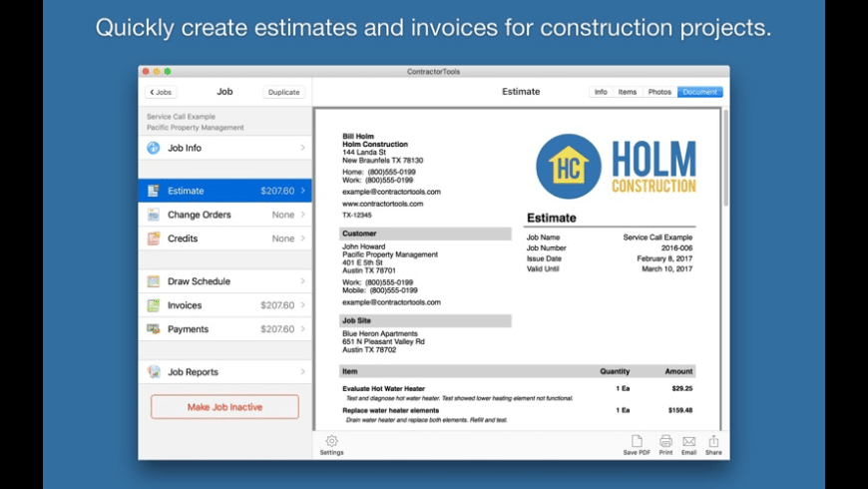The width and height of the screenshot is (868, 489).
Task: Switch to the Photos tab
Action: pyautogui.click(x=659, y=92)
